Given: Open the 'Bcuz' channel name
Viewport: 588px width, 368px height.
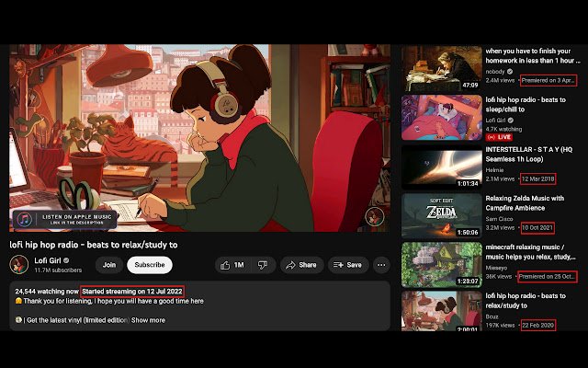Looking at the screenshot, I should [492, 316].
